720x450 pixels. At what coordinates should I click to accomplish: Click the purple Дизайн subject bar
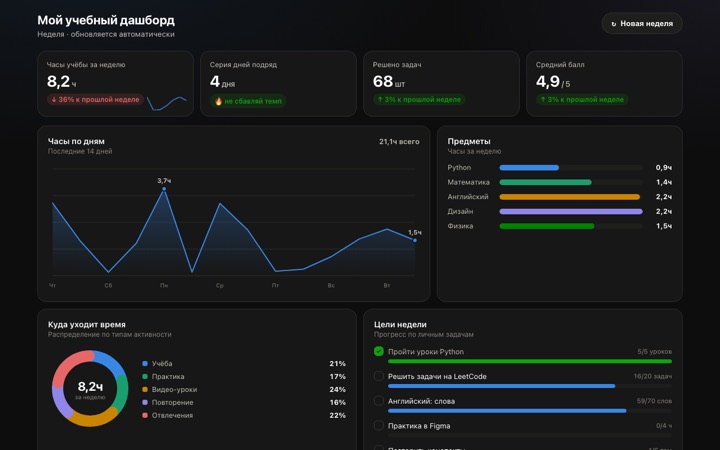click(571, 212)
